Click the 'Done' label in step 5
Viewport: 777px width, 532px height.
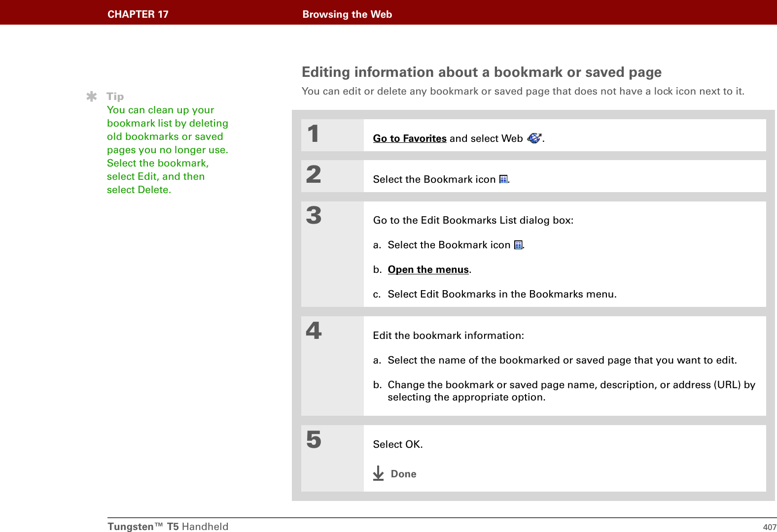point(403,474)
